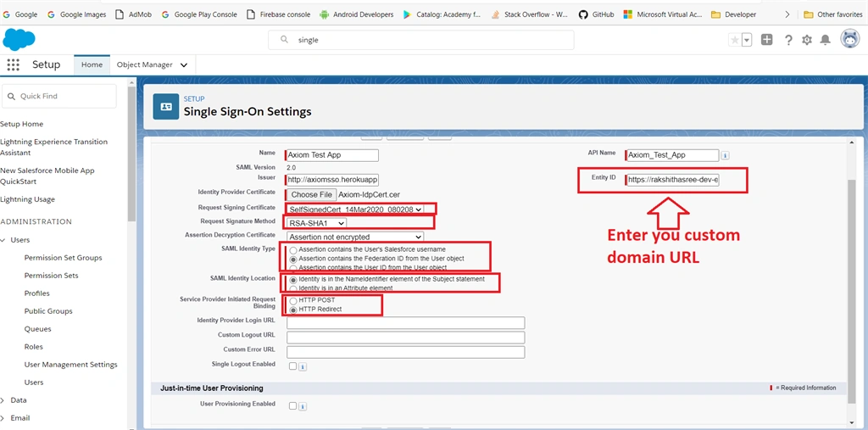Show more bookmarks with the chevron
This screenshot has width=868, height=430.
coord(787,14)
